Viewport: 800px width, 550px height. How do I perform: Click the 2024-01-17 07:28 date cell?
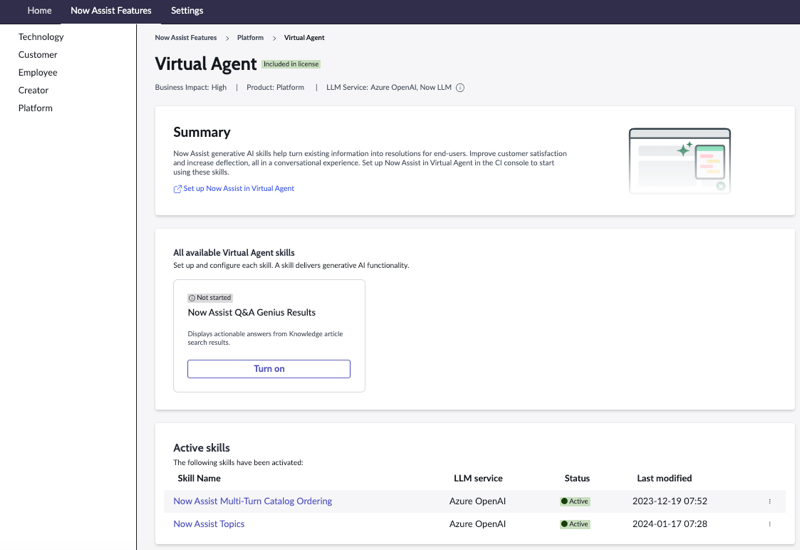[x=670, y=524]
